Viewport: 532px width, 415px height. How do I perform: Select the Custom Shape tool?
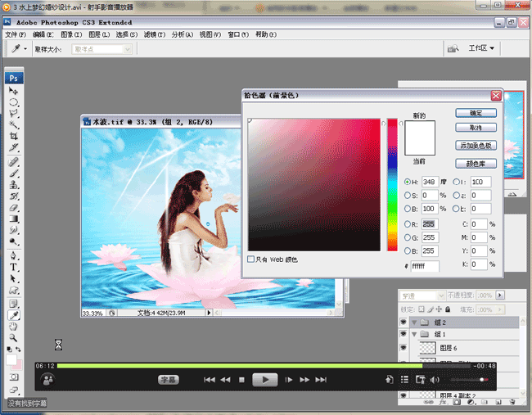[x=14, y=290]
